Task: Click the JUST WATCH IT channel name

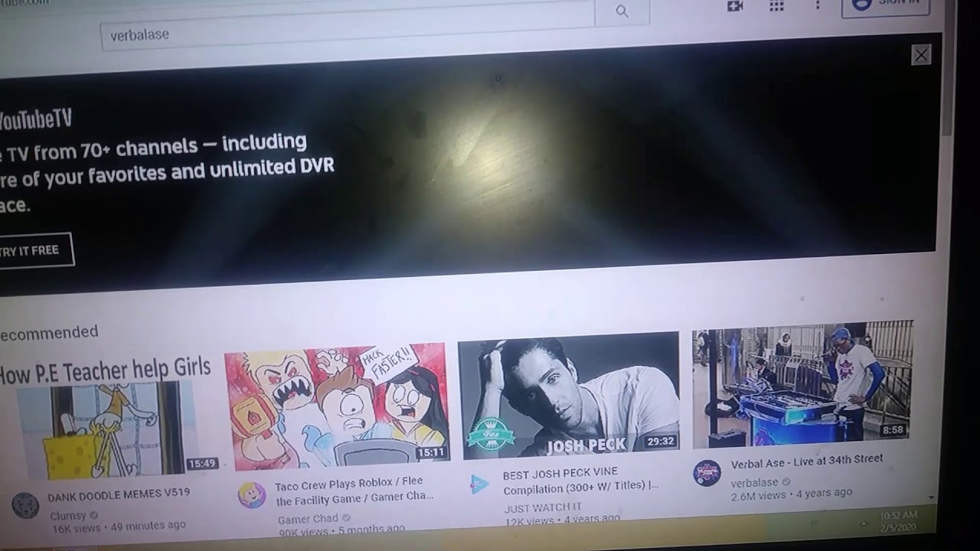Action: point(543,507)
